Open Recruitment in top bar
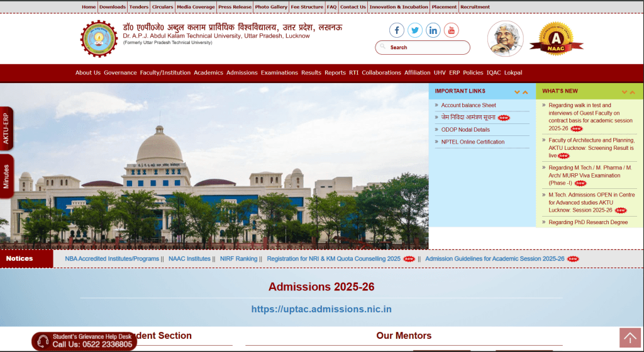This screenshot has width=644, height=352. pyautogui.click(x=475, y=7)
